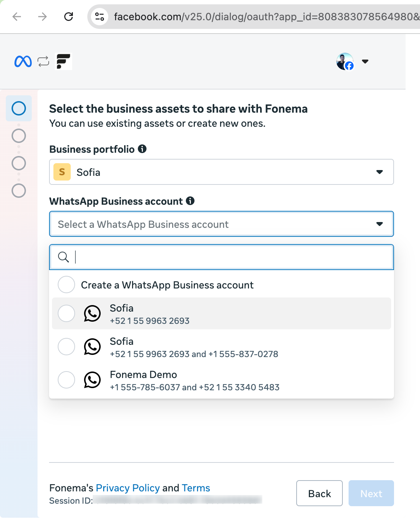
Task: Click +52 1 55 9963 2693 and +1 555-837-0278
Action: (x=194, y=354)
